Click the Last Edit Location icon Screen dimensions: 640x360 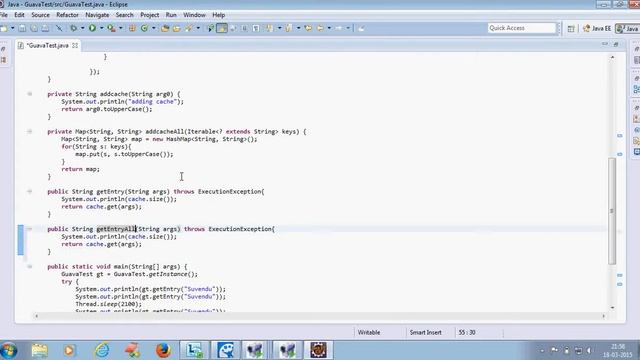click(308, 28)
